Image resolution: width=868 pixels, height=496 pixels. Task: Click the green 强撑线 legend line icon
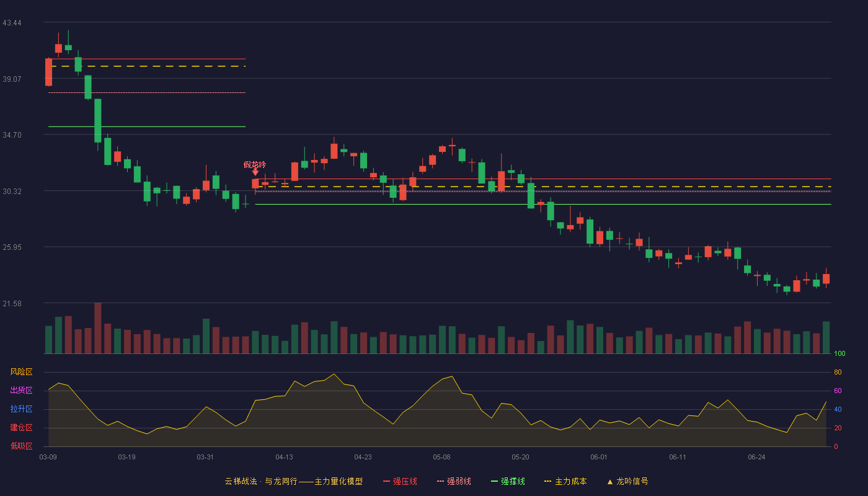click(x=495, y=481)
